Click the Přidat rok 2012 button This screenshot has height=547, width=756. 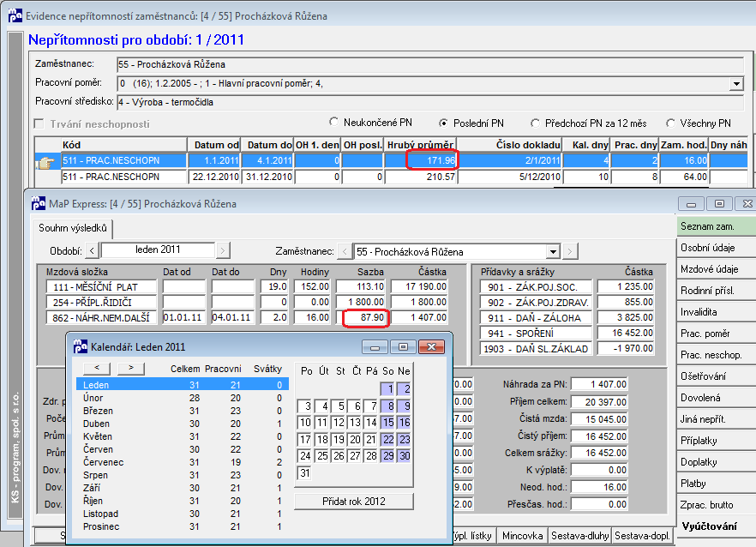point(354,502)
